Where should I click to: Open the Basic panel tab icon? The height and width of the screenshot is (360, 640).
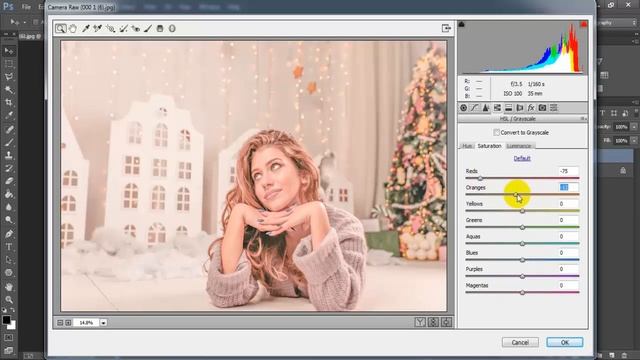(463, 108)
